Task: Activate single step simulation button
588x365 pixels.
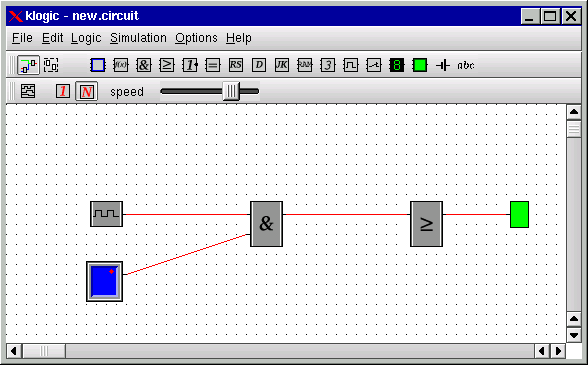Action: pos(63,91)
